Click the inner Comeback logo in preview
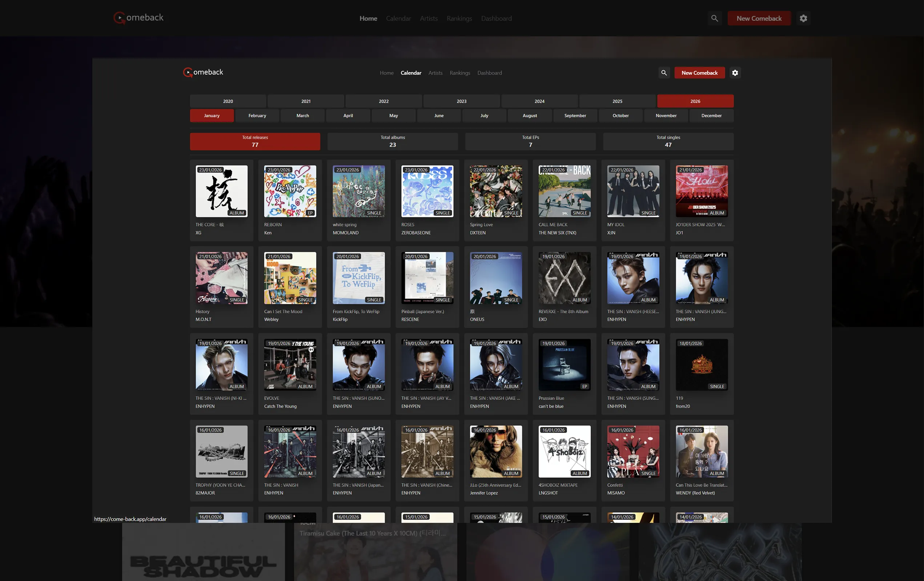This screenshot has width=924, height=581. coord(203,72)
